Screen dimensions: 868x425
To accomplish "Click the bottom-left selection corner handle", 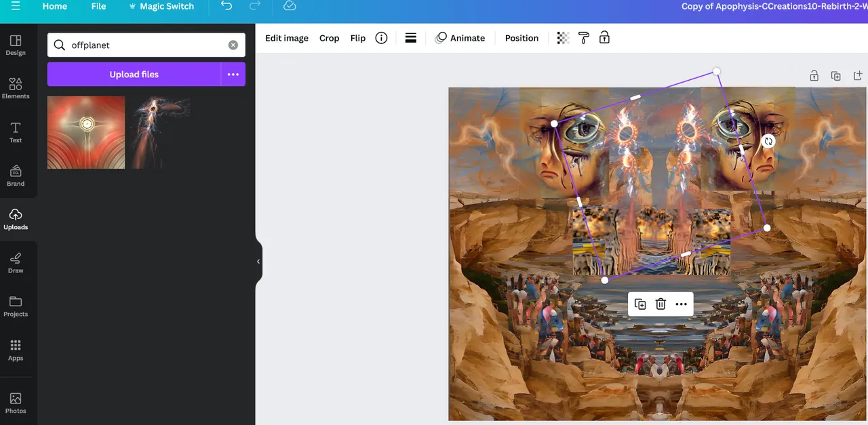I will click(605, 280).
